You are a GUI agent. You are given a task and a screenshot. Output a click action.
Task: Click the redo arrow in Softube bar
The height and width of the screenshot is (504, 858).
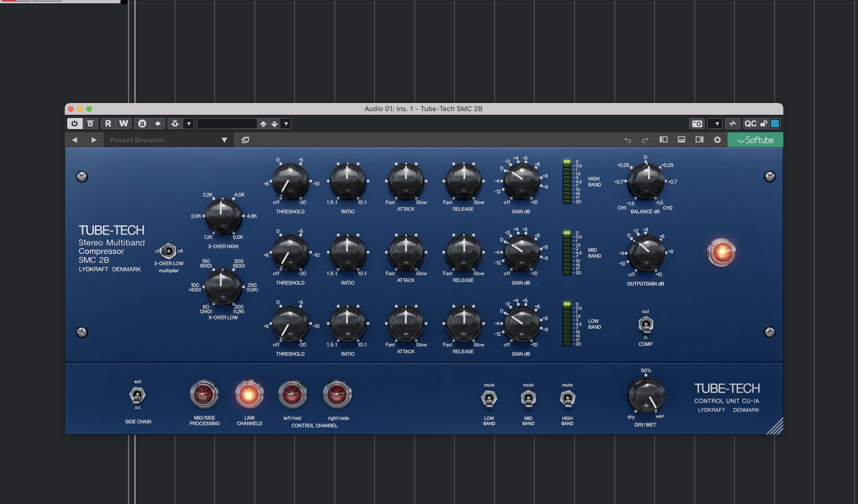tap(645, 140)
